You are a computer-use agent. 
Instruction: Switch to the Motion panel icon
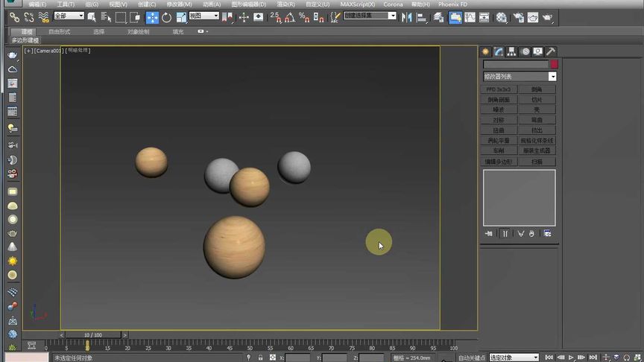pos(525,51)
